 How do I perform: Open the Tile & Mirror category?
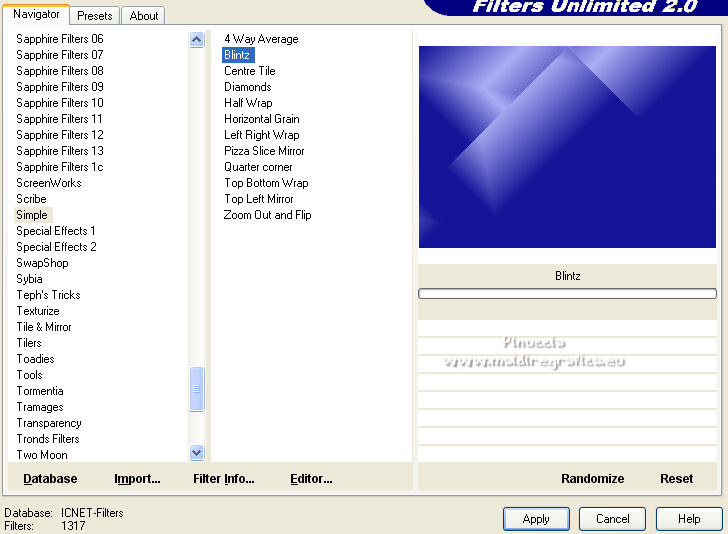click(x=44, y=327)
